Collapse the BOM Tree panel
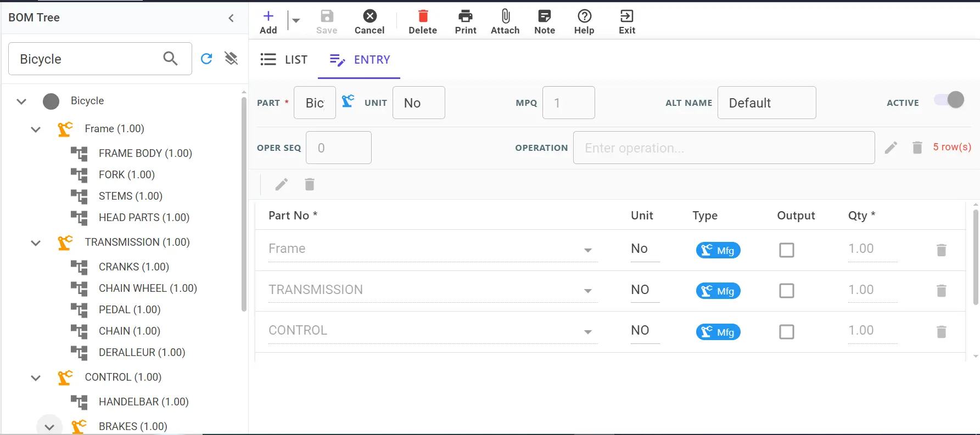Image resolution: width=980 pixels, height=435 pixels. click(231, 18)
